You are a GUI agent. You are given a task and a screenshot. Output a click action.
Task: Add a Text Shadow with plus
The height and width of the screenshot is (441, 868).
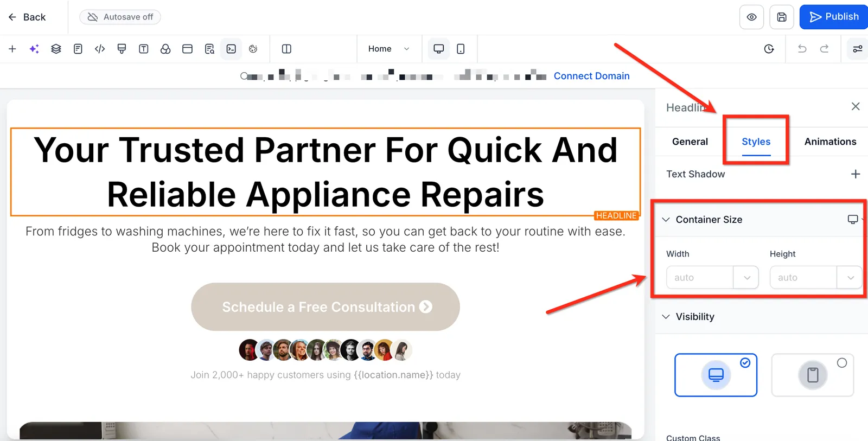856,174
